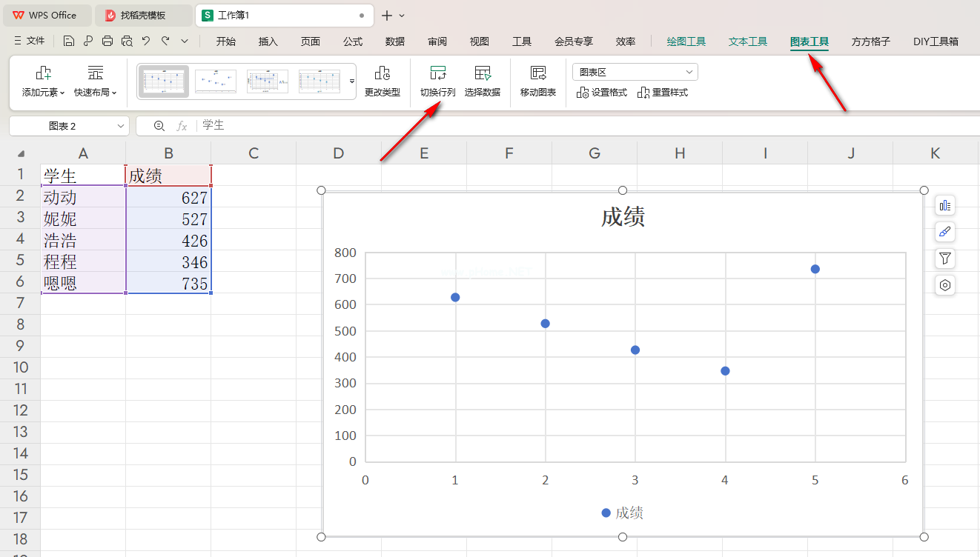980x557 pixels.
Task: Open the 图表区 element dropdown
Action: (635, 72)
